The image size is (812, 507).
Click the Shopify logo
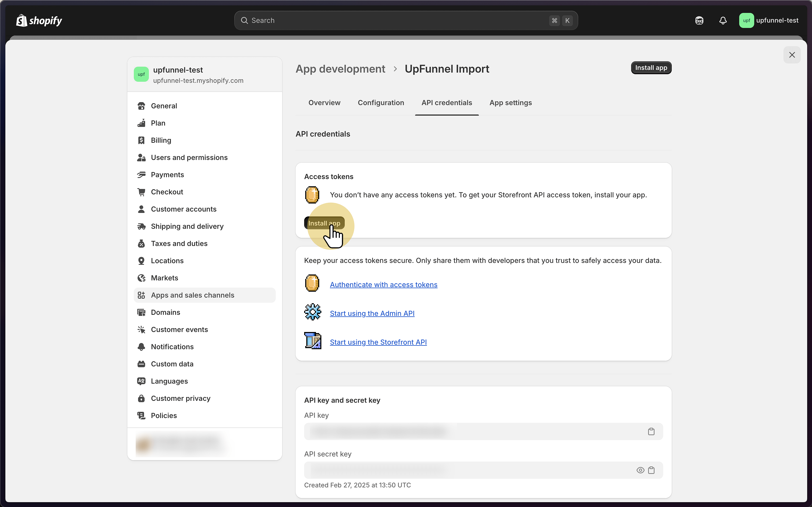coord(39,20)
